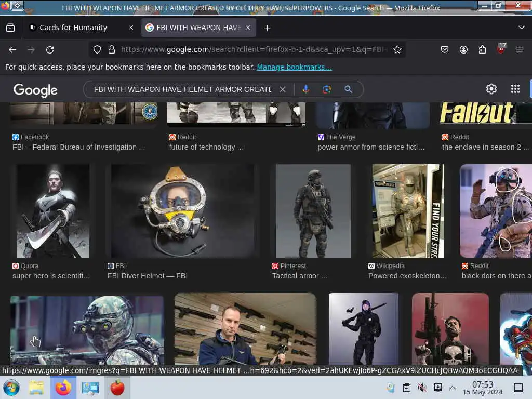Open the Fallout logo image
The width and height of the screenshot is (532, 399).
click(486, 113)
